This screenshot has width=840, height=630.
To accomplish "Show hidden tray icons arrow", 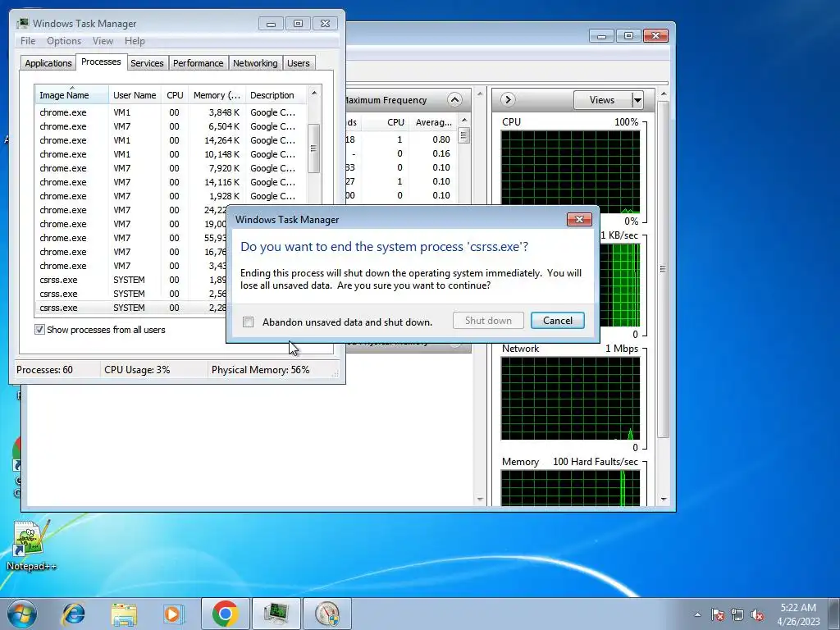I will pos(697,614).
